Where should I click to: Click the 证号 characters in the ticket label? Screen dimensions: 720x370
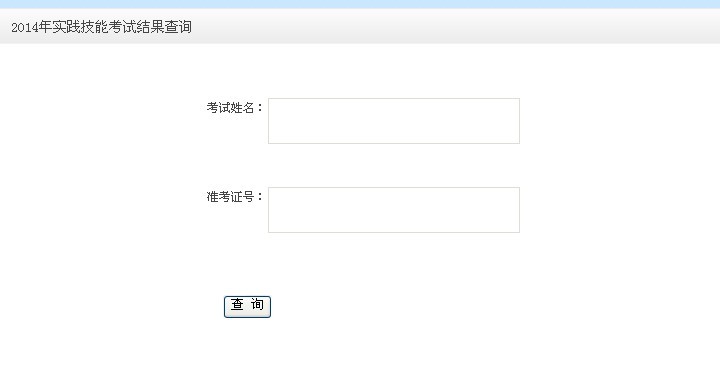click(x=242, y=197)
